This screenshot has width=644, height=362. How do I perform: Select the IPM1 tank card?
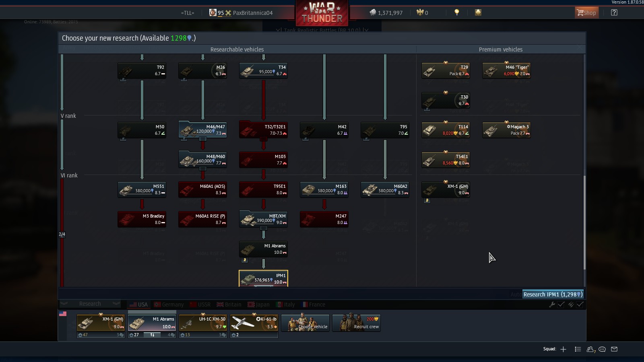click(264, 279)
